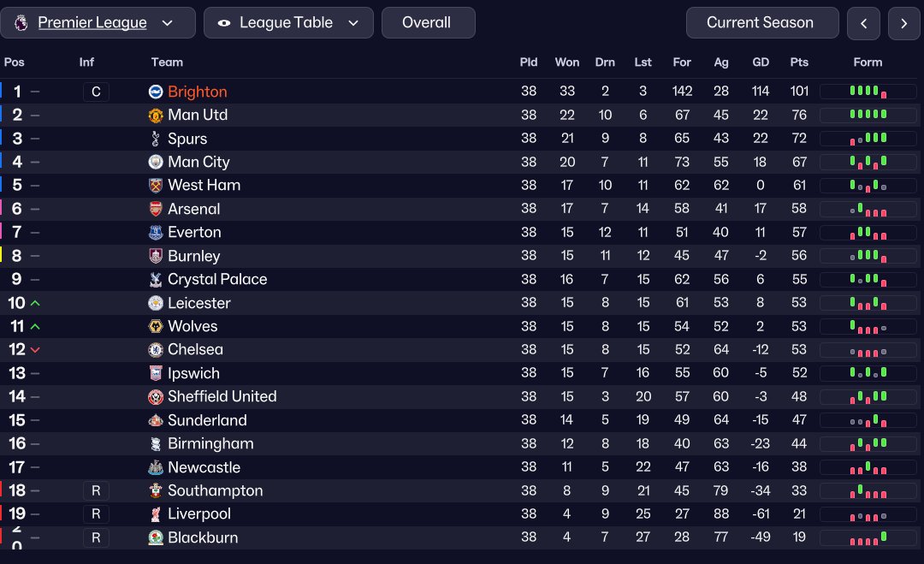Click the Premier League lion logo

pos(21,23)
